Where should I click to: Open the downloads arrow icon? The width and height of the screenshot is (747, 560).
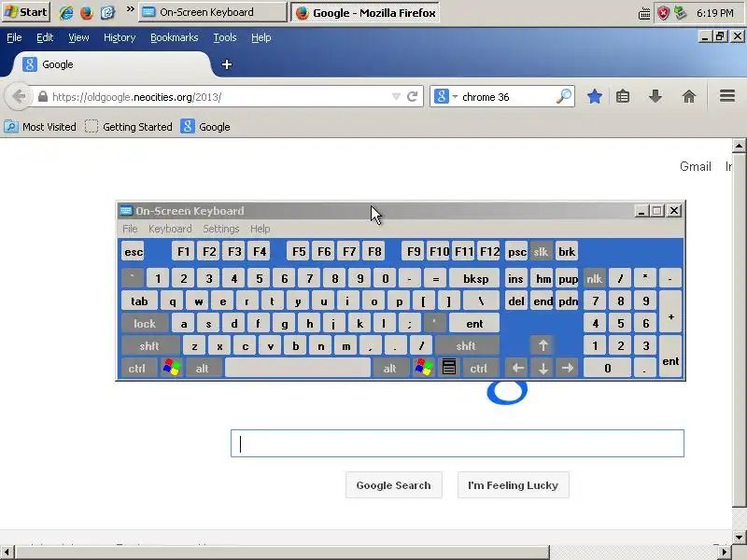655,96
